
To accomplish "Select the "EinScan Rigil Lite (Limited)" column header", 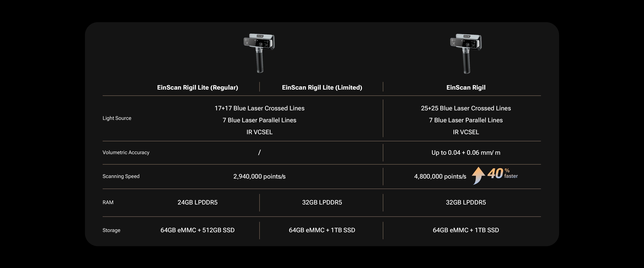I will pyautogui.click(x=322, y=88).
